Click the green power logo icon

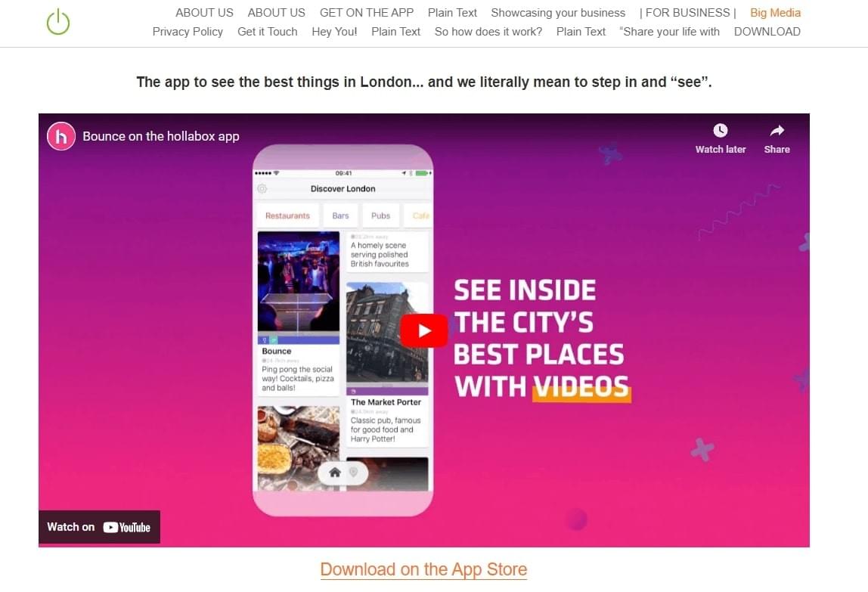(x=58, y=22)
